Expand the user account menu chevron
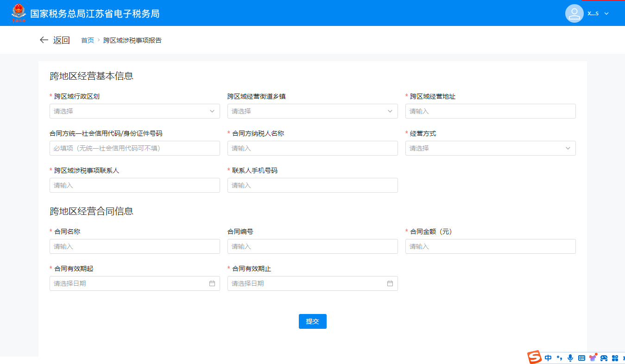Image resolution: width=625 pixels, height=364 pixels. click(x=606, y=13)
